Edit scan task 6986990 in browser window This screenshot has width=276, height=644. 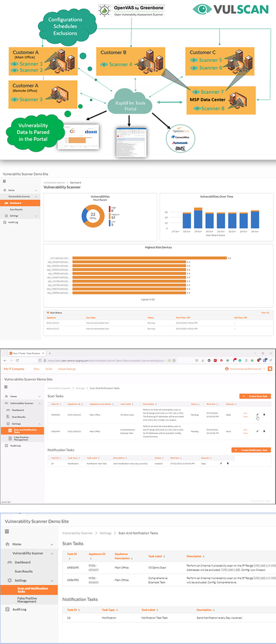(257, 431)
